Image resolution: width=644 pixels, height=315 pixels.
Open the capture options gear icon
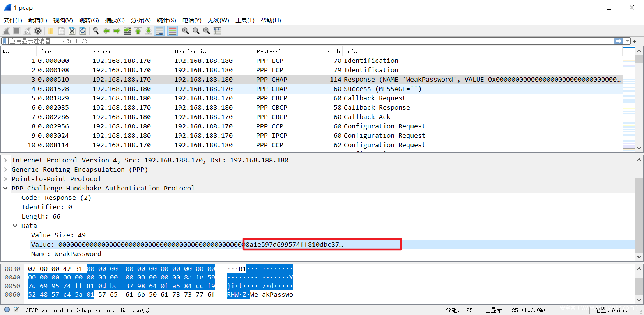coord(38,31)
